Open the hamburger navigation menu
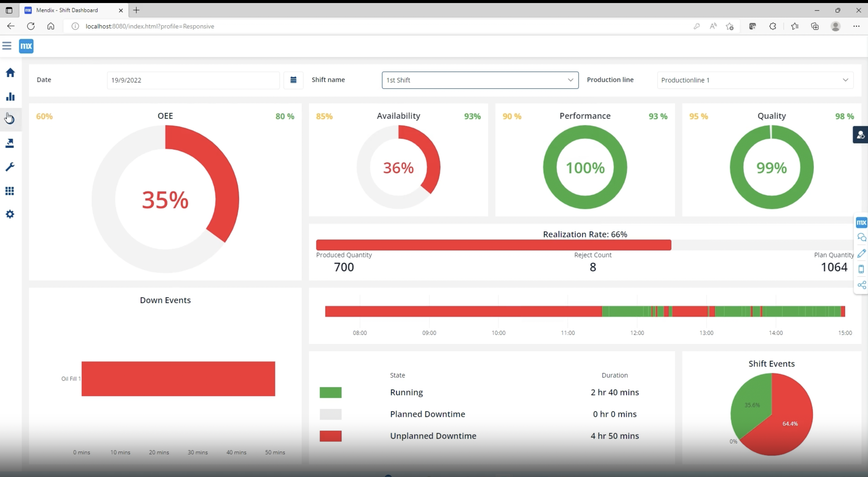 [x=7, y=46]
